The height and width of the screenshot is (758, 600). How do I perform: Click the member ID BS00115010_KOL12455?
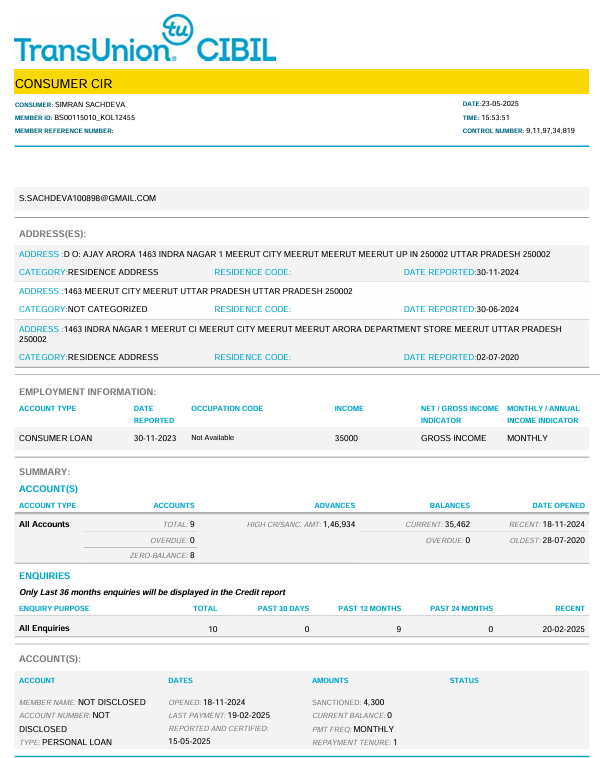pos(94,117)
